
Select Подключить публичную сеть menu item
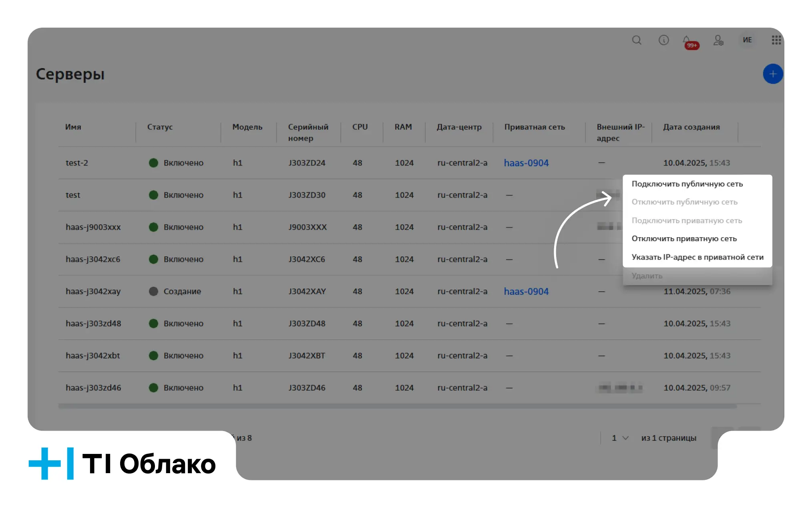point(687,184)
